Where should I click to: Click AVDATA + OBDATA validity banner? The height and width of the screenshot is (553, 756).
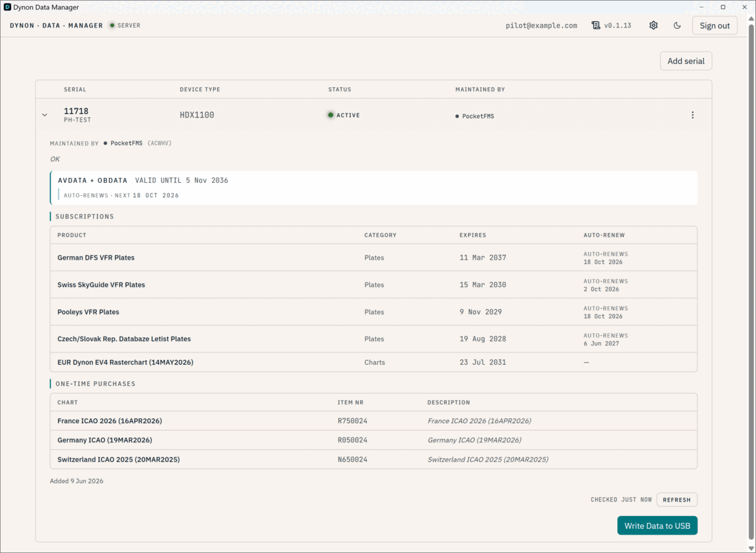(374, 188)
